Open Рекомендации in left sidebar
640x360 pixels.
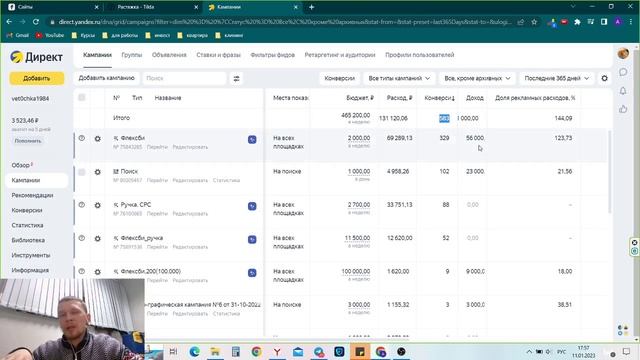click(32, 195)
